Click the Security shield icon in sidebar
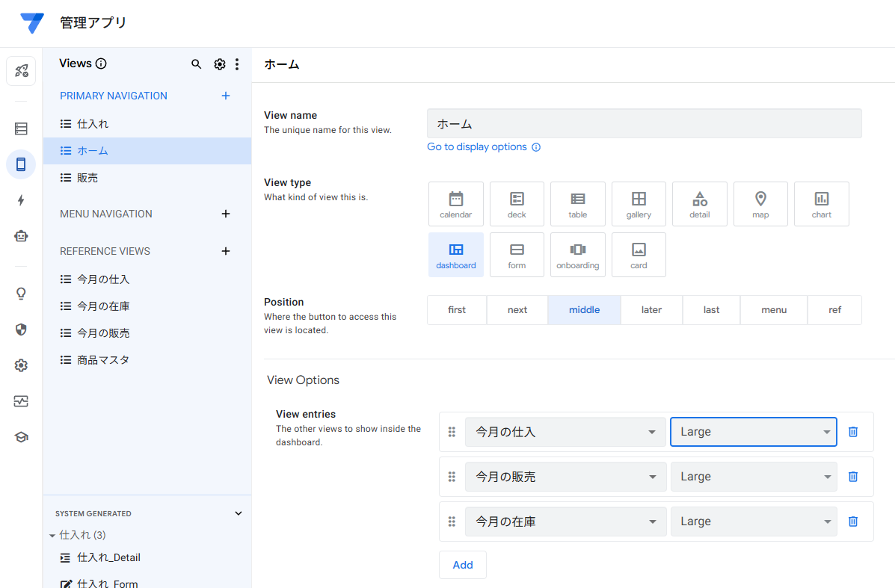 (21, 329)
